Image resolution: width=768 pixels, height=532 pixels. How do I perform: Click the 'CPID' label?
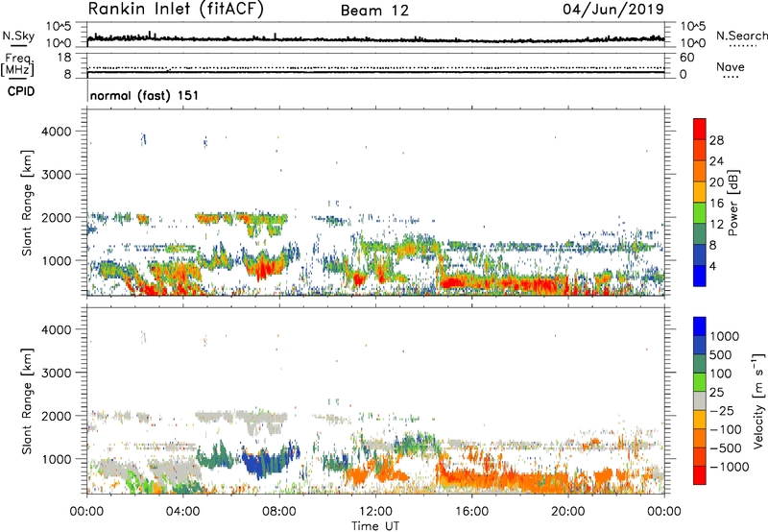[21, 91]
